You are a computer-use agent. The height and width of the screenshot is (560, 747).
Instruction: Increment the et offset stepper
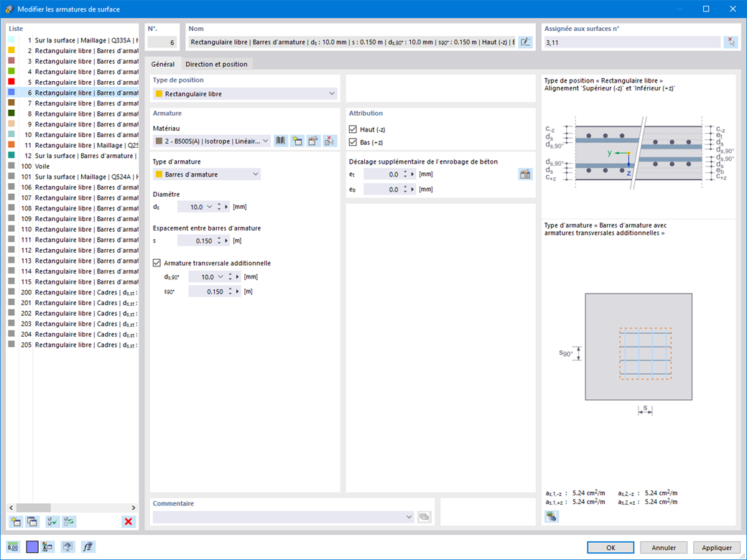405,172
